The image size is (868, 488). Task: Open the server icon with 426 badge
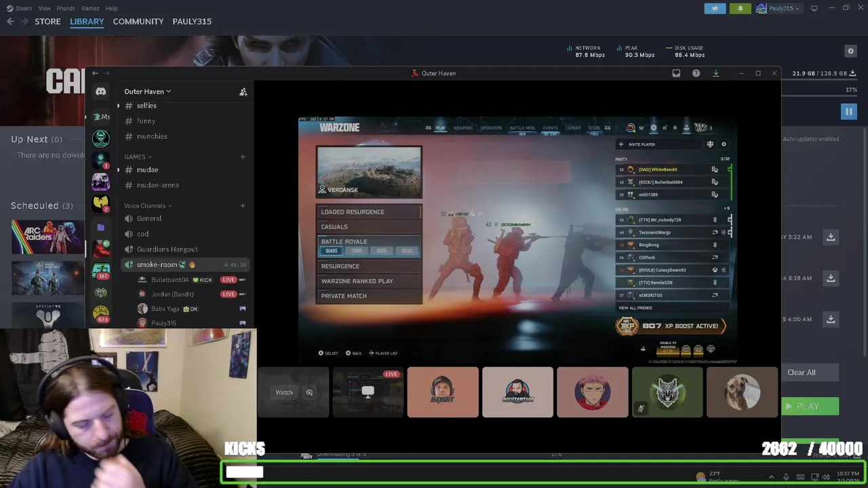pos(100,314)
